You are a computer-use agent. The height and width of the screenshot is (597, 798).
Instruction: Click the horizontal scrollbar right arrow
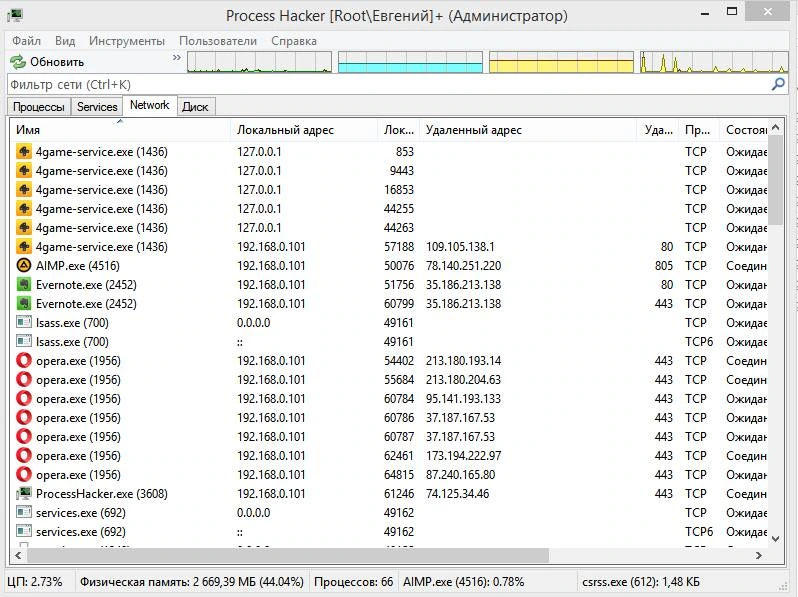[x=759, y=555]
